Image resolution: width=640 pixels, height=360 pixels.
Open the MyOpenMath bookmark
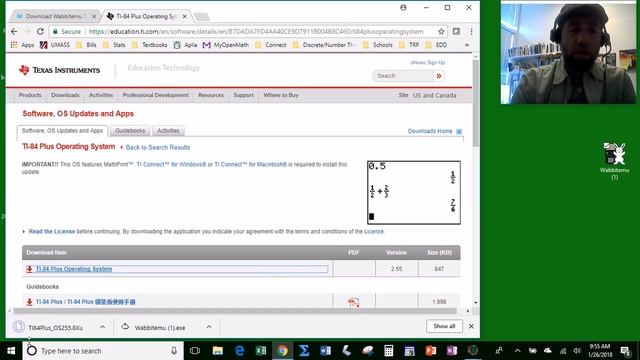pos(226,45)
